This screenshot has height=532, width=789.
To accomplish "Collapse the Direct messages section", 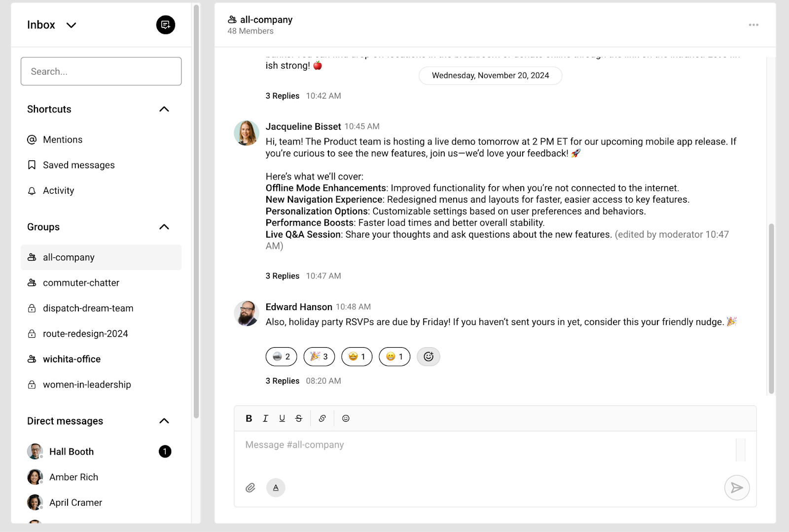I will tap(164, 421).
